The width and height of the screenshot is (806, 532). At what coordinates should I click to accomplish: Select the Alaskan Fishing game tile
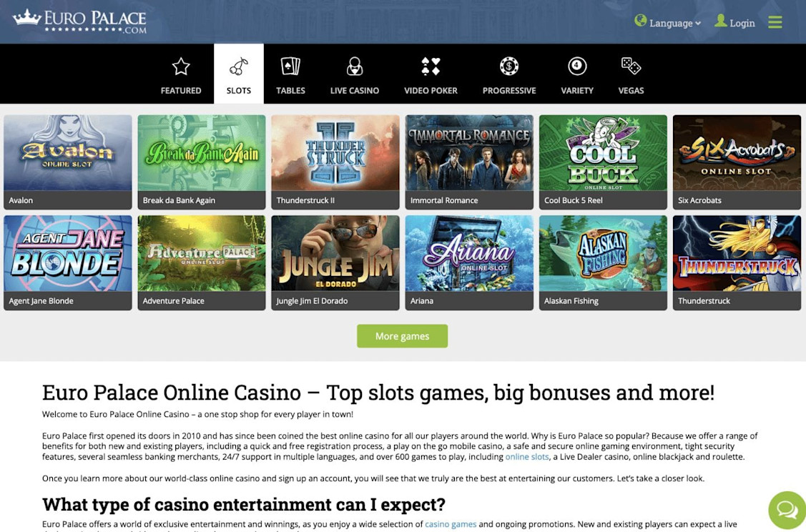603,262
